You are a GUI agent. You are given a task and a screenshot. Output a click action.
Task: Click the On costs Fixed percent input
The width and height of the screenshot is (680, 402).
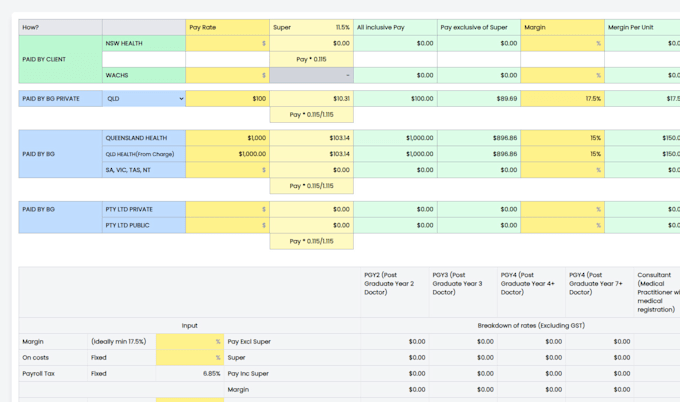tap(190, 358)
